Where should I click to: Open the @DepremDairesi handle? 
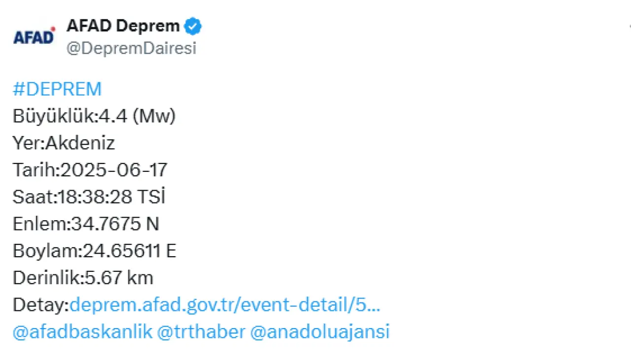[131, 48]
